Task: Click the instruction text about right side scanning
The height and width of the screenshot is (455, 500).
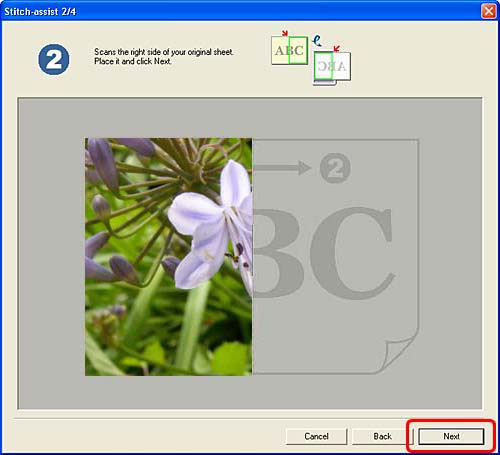Action: click(x=164, y=57)
